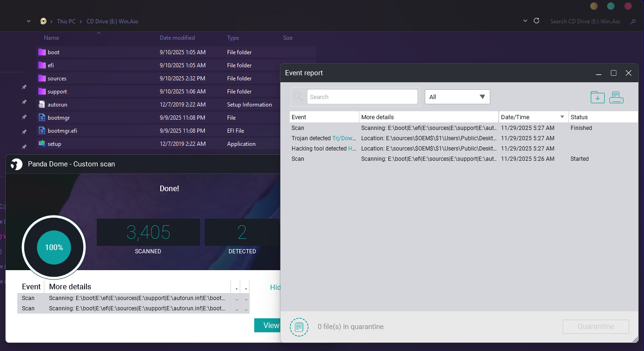Click the Panda Dome logo icon
Screen dimensions: 644x351
point(16,164)
